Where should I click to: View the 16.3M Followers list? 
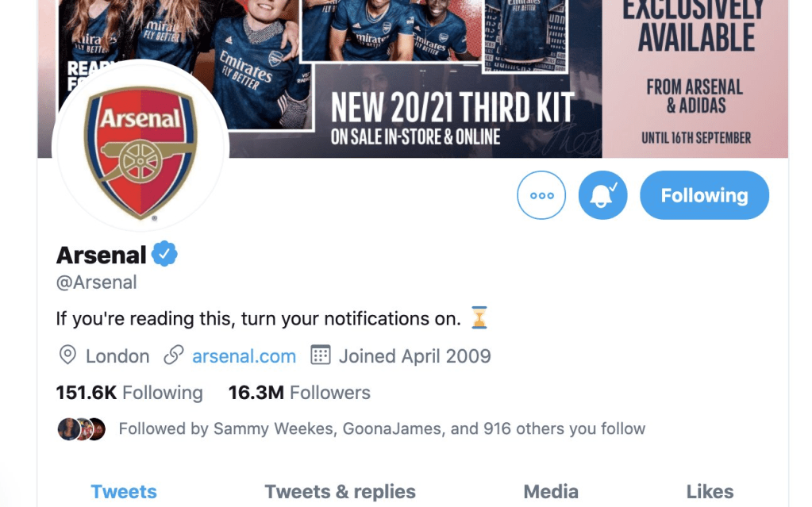(x=299, y=393)
